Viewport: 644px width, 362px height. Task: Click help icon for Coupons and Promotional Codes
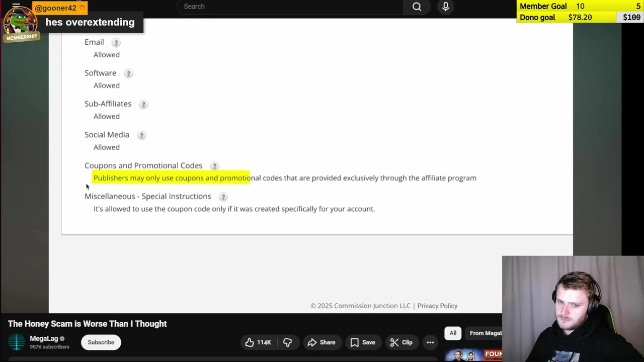[x=214, y=166]
